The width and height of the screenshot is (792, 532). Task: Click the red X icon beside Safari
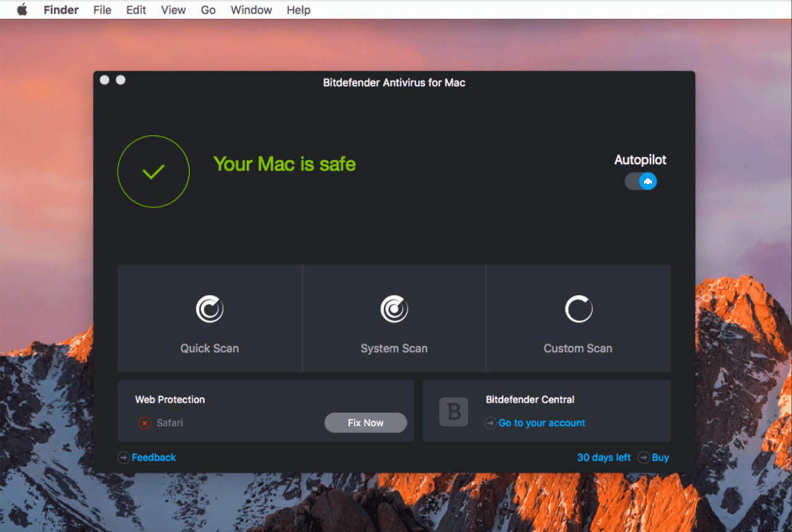click(x=144, y=423)
